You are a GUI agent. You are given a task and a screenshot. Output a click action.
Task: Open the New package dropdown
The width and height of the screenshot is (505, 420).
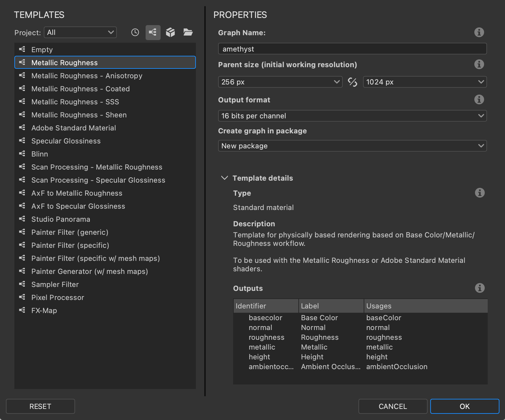[352, 146]
